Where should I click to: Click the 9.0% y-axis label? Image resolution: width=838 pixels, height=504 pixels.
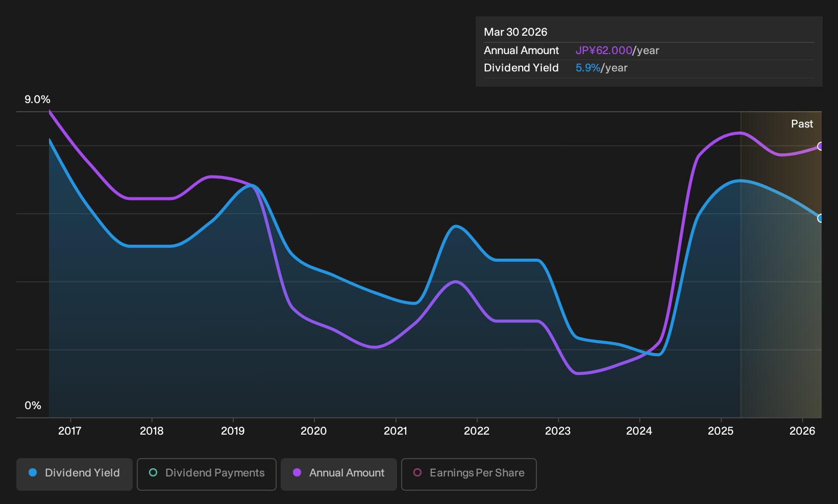click(38, 99)
